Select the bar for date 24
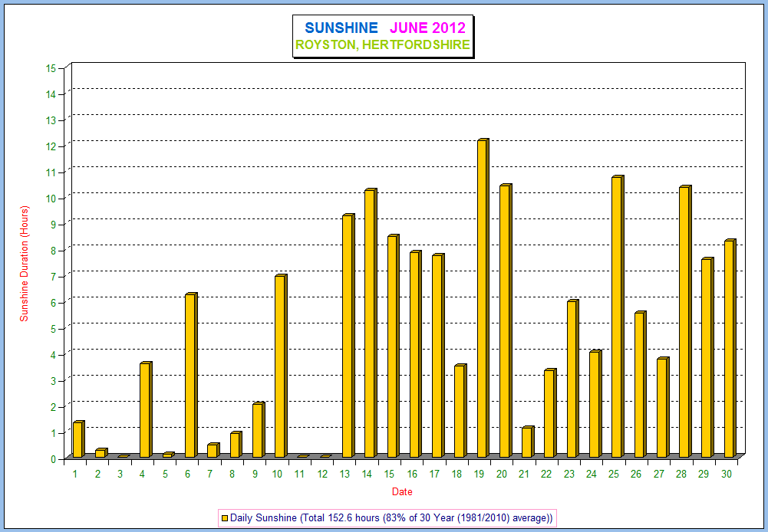 (x=595, y=404)
